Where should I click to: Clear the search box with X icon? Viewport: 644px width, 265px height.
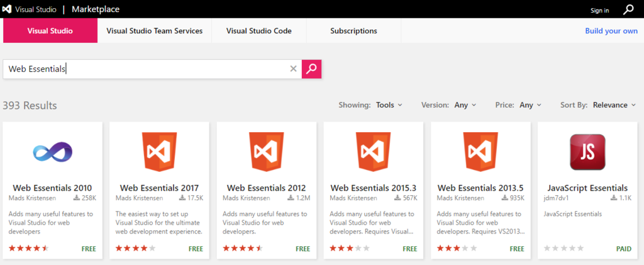coord(293,69)
